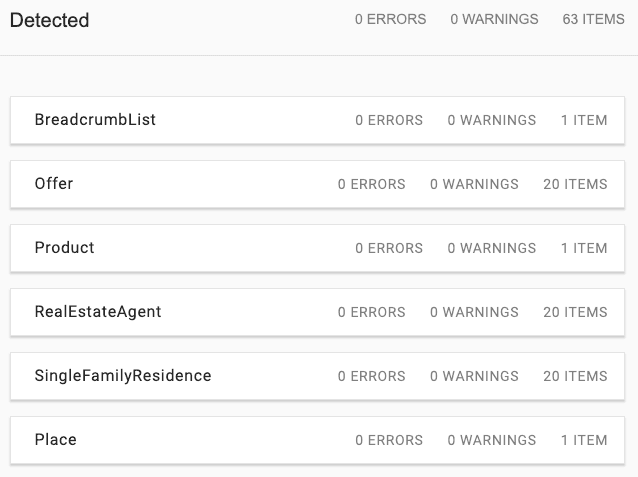
Task: Expand the BreadcrumbList row
Action: click(x=317, y=120)
